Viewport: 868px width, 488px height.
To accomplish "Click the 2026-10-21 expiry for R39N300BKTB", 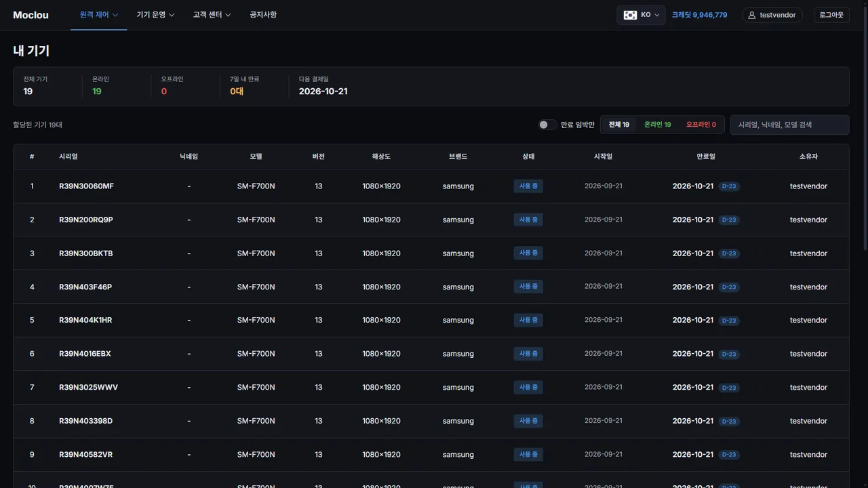I will click(693, 253).
